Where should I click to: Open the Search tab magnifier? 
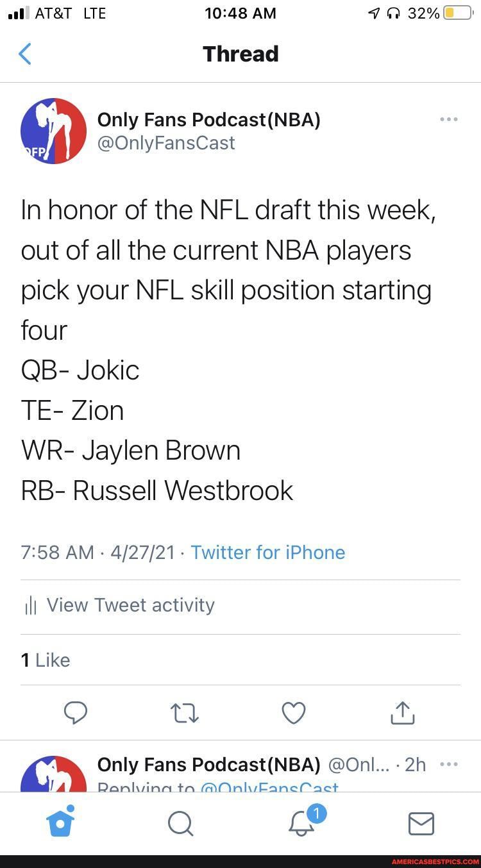pos(180,823)
